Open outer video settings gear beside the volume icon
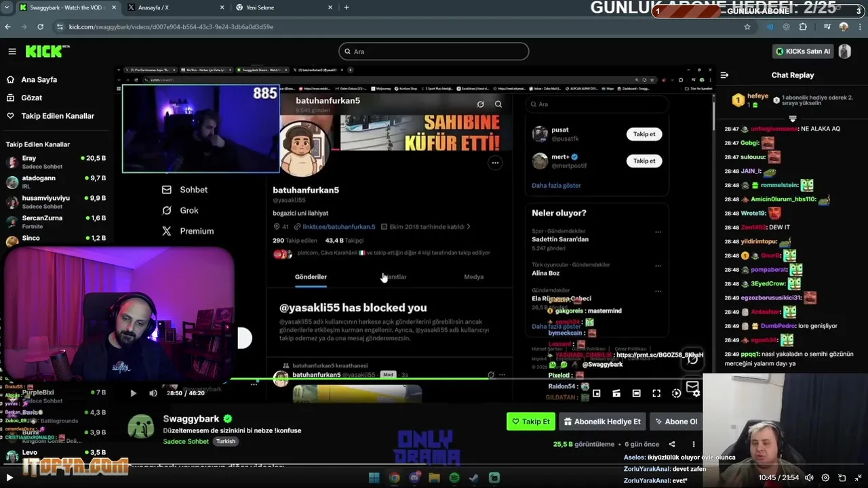 point(825,478)
